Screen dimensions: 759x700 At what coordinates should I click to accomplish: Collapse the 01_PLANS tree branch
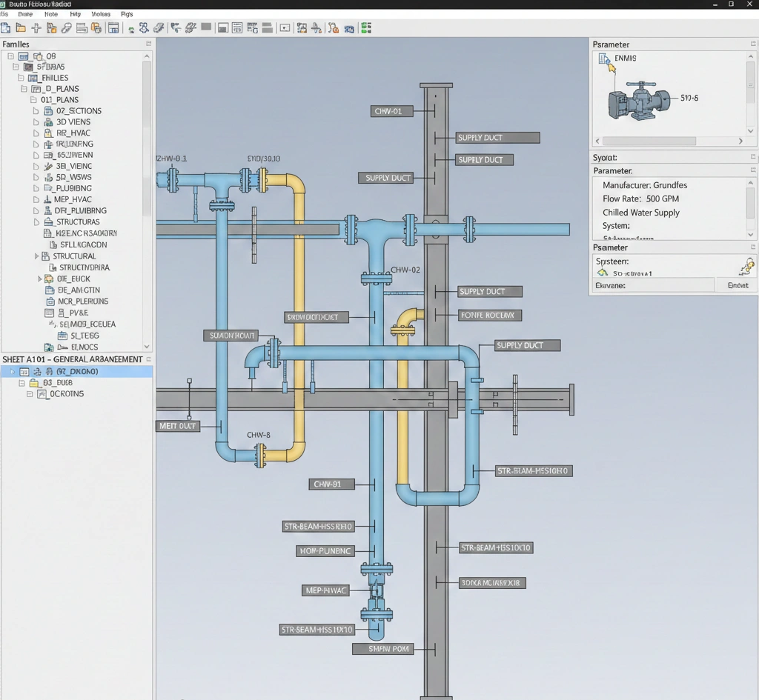[x=33, y=99]
